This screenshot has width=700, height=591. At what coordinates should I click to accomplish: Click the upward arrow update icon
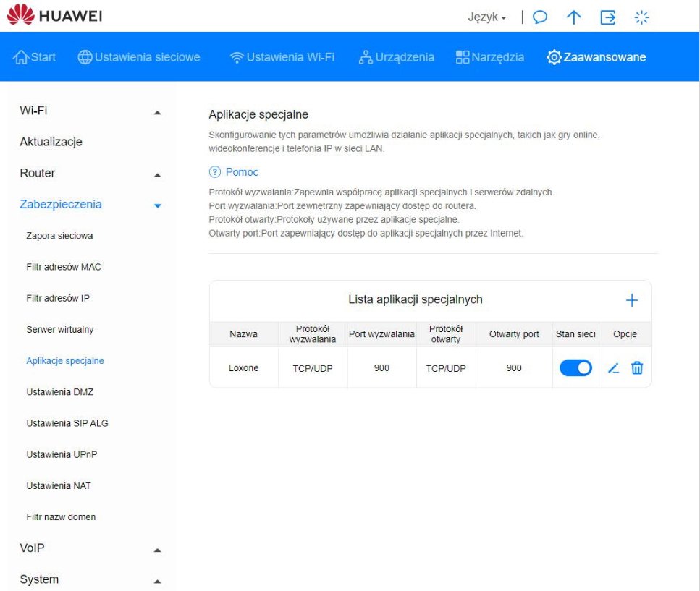point(574,17)
